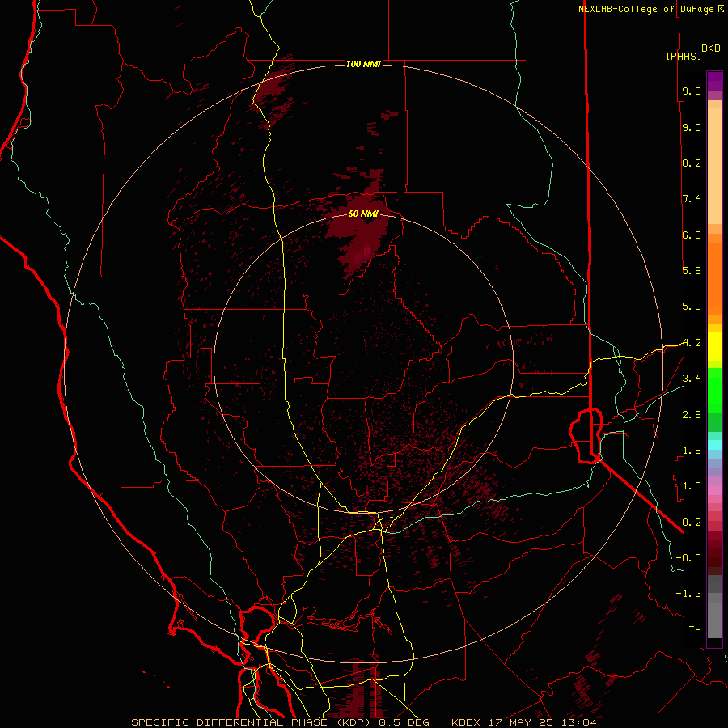Click the 0.2 value on the color scale
This screenshot has width=728, height=728.
(x=692, y=522)
